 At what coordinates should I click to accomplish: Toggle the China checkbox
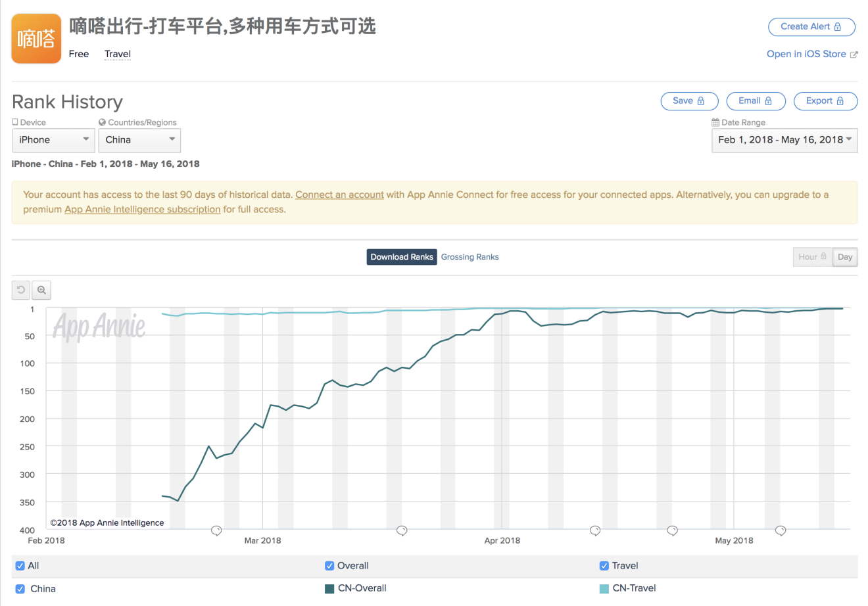20,589
